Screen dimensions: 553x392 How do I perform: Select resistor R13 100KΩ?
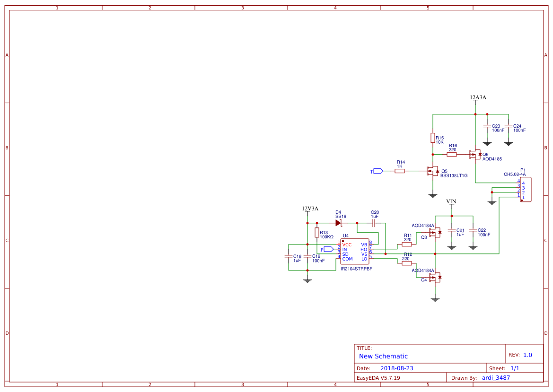click(x=318, y=233)
